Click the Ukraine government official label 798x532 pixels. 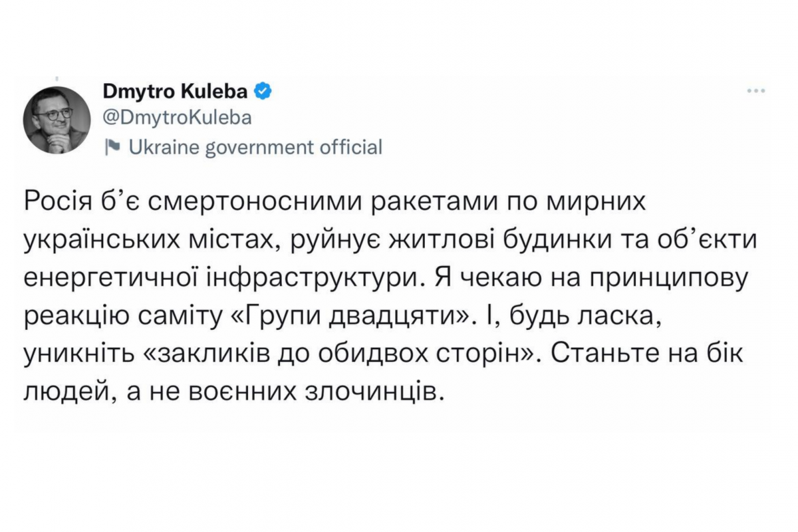(x=255, y=148)
